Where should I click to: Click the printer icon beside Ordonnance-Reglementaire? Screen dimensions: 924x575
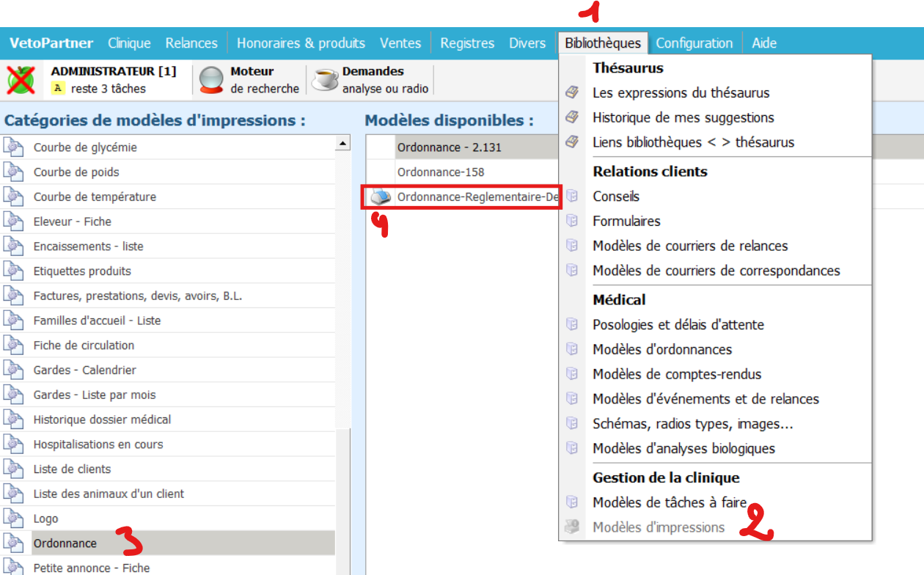(x=380, y=197)
